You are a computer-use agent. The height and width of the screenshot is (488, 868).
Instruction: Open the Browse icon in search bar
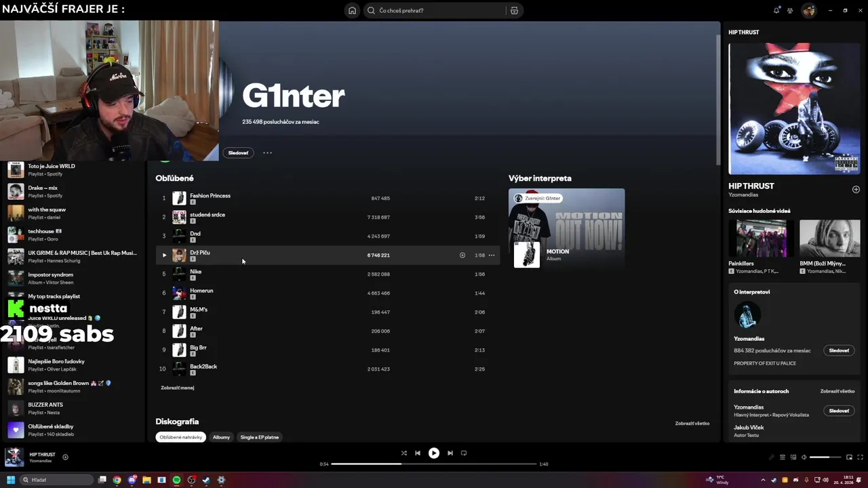(x=514, y=11)
